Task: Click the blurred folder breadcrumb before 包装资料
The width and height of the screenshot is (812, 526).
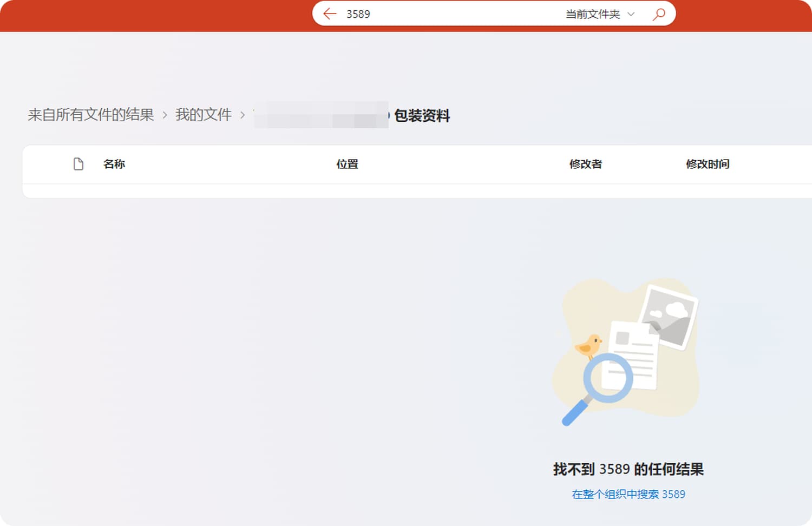Action: point(321,115)
